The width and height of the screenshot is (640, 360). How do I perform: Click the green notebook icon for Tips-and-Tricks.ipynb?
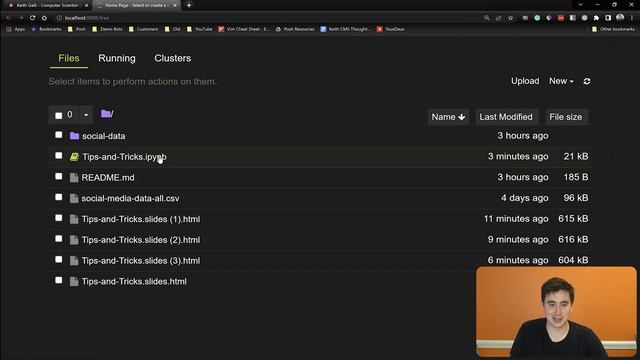click(x=74, y=157)
